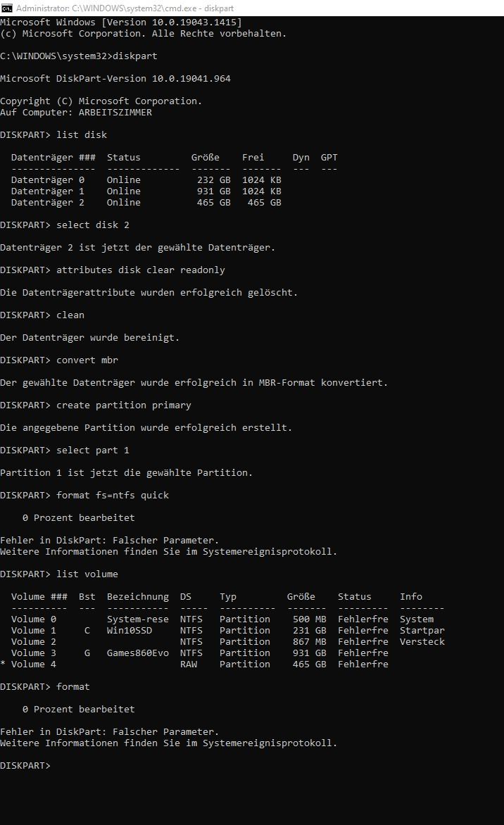Click the 'Bezeichnung' column header
Screen dimensions: 504x825
point(138,597)
